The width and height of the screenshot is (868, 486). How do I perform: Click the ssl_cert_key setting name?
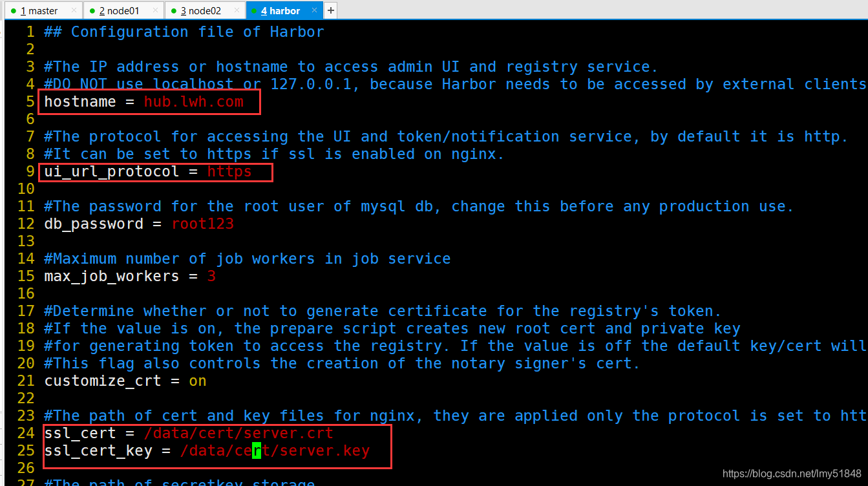point(98,451)
